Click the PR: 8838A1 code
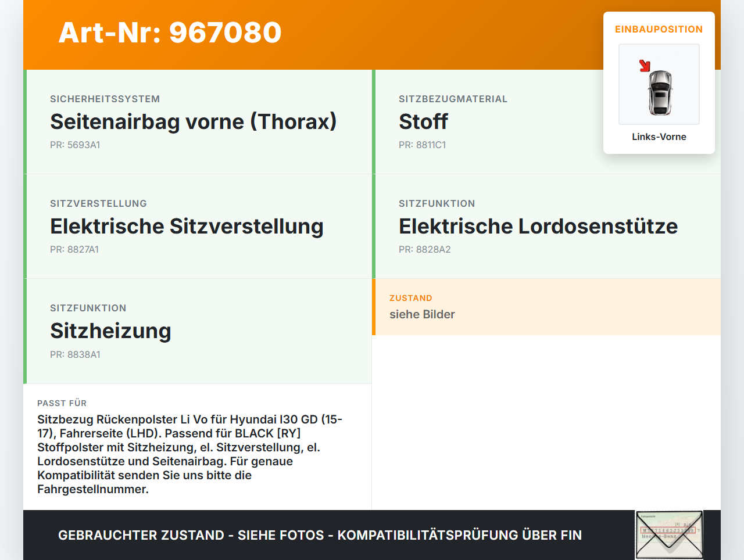Screen dimensions: 744x560 [x=75, y=354]
